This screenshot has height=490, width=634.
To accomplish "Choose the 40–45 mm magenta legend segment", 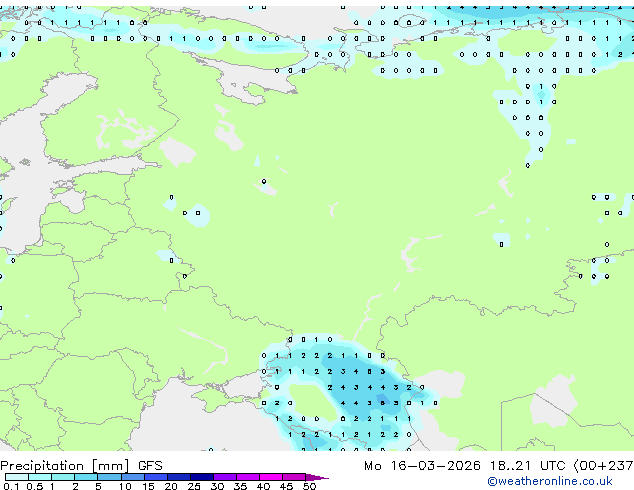I will click(x=271, y=477).
